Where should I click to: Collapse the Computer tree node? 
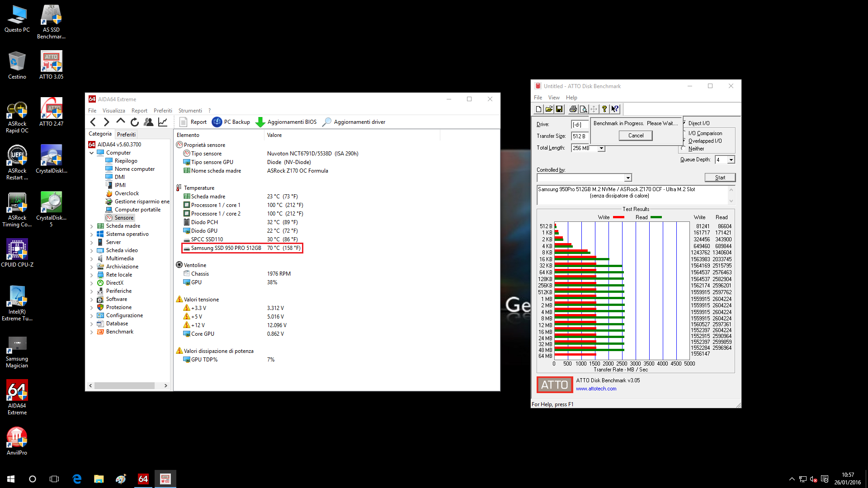click(92, 153)
